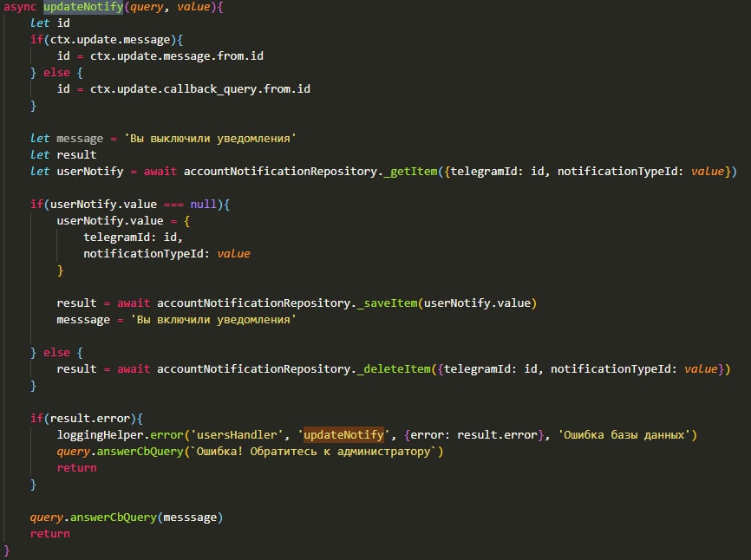
Task: Click the final 'return' before the closing brace
Action: (49, 534)
